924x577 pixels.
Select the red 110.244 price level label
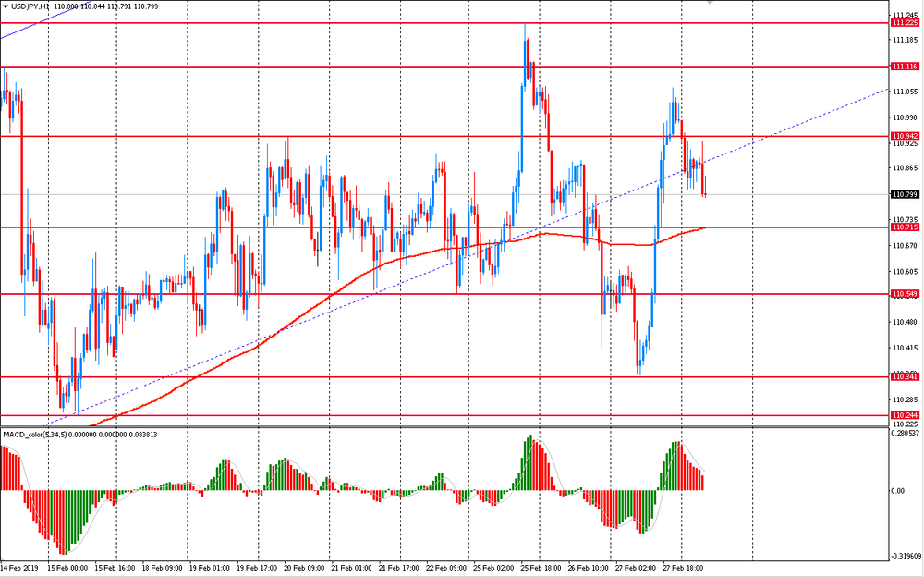905,415
